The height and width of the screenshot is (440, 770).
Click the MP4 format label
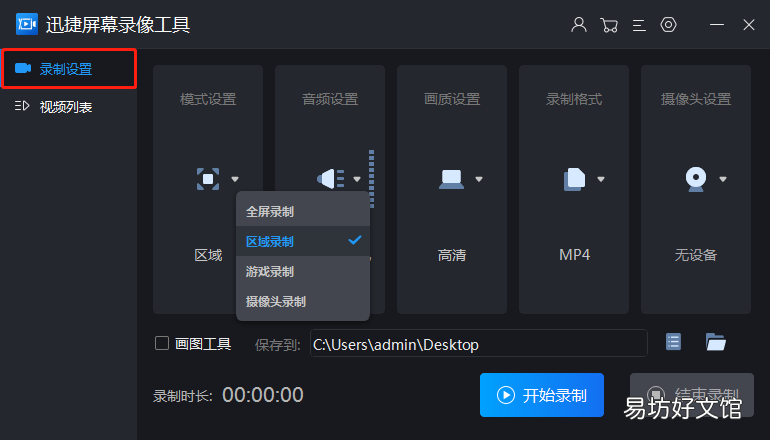(574, 255)
